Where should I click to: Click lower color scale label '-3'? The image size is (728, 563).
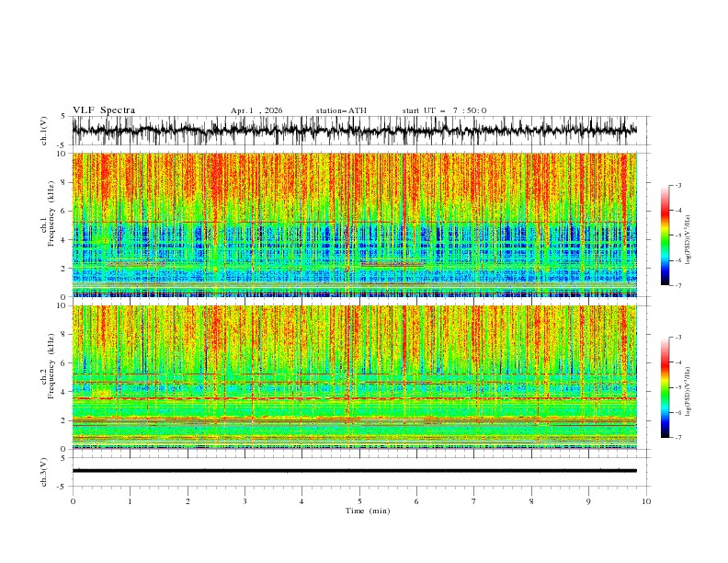coord(677,338)
